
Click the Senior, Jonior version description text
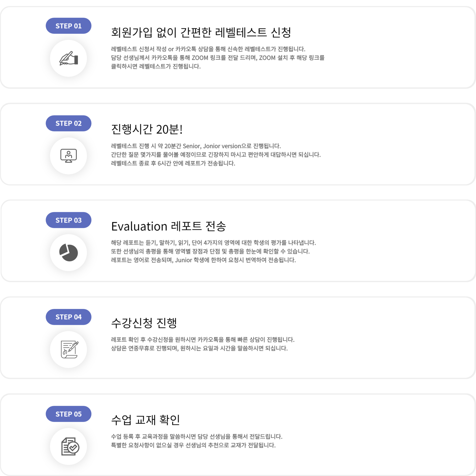point(196,146)
